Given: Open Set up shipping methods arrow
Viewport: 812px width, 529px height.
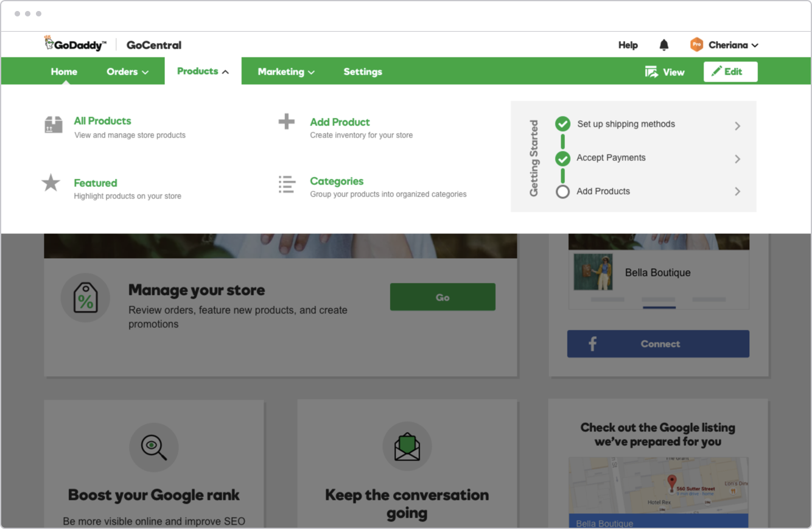Looking at the screenshot, I should pyautogui.click(x=737, y=126).
